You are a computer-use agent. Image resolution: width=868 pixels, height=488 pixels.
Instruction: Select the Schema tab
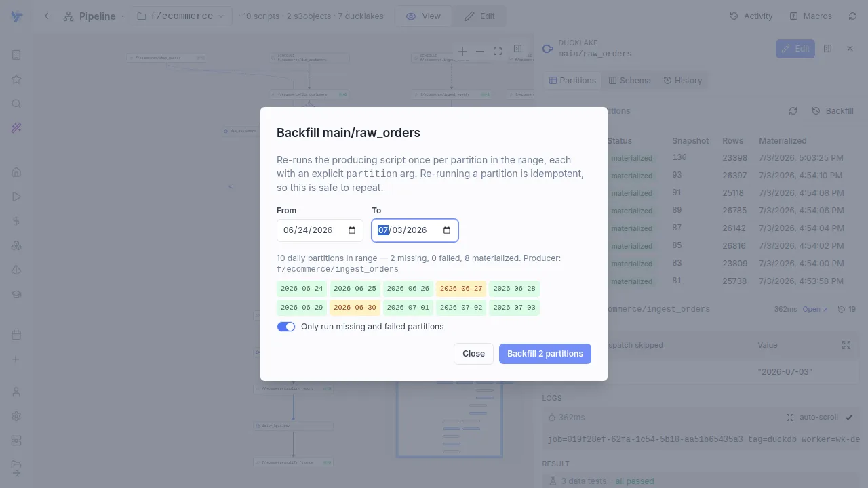[629, 80]
